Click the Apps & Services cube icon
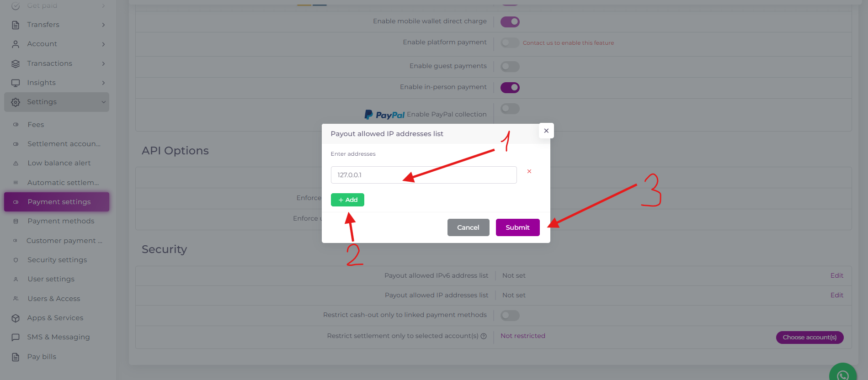Screen dimensions: 868x380 coord(16,318)
